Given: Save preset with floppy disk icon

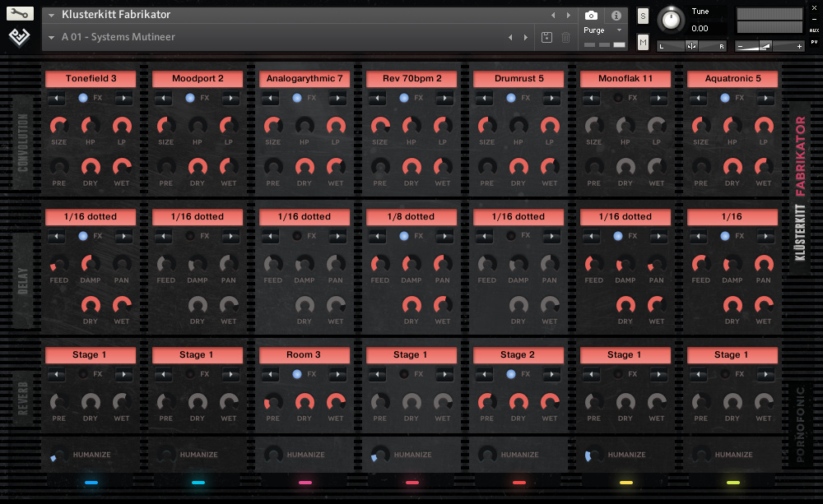Looking at the screenshot, I should pos(546,37).
